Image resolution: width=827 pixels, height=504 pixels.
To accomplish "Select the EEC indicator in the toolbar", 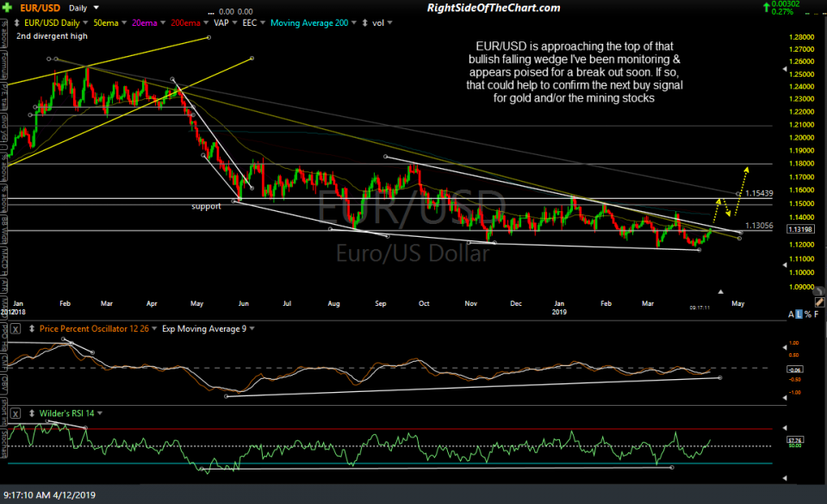I will (250, 22).
